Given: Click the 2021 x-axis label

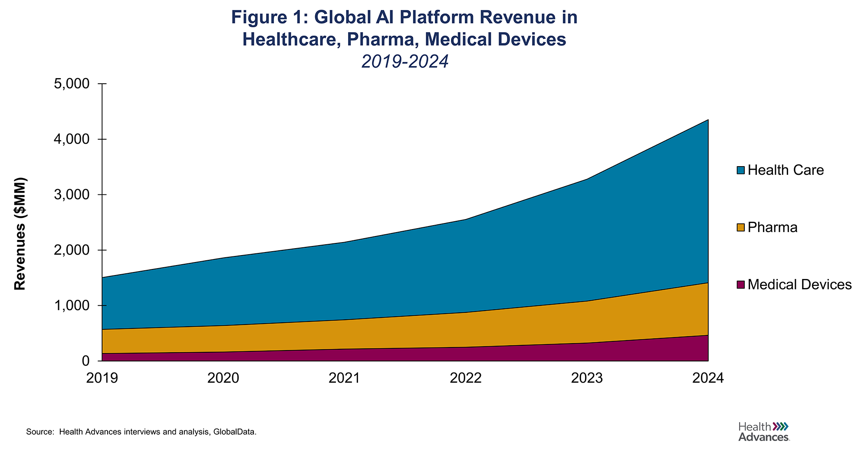Looking at the screenshot, I should point(345,379).
